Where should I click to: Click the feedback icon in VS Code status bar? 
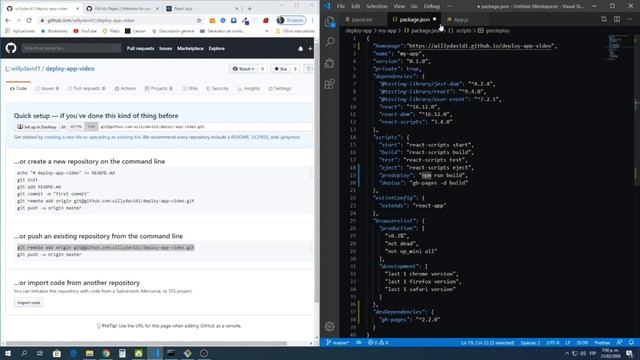point(620,342)
